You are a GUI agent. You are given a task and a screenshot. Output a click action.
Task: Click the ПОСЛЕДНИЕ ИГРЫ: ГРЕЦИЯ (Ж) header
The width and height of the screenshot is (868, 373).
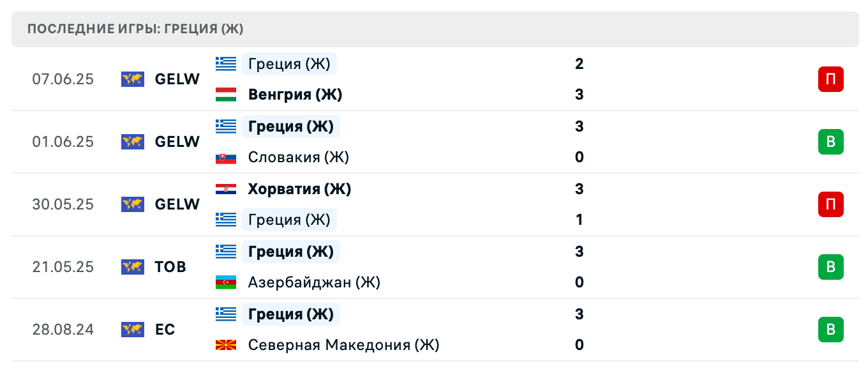click(x=135, y=29)
